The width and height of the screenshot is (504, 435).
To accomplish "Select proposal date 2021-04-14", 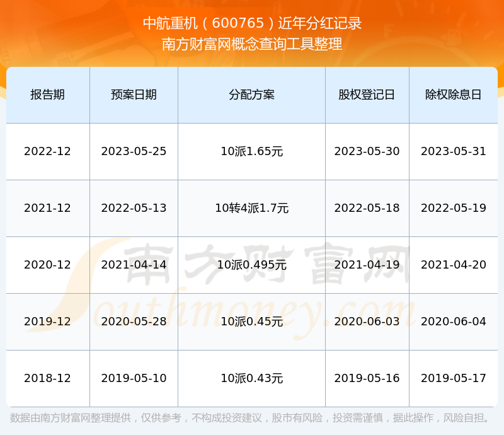I will pos(134,265).
